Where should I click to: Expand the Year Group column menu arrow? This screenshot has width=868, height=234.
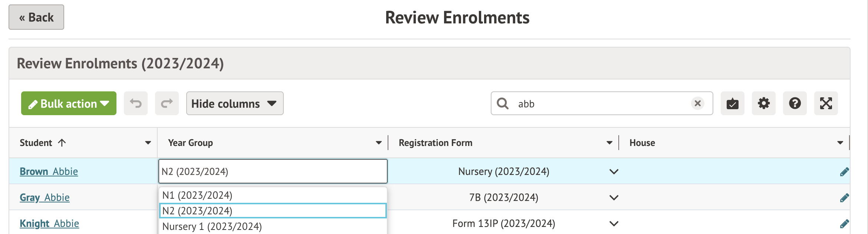point(378,143)
